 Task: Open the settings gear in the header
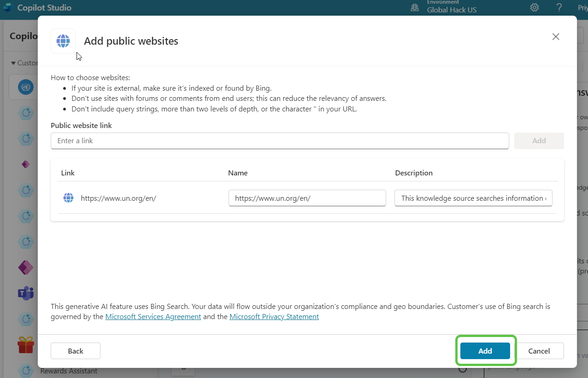[x=535, y=7]
